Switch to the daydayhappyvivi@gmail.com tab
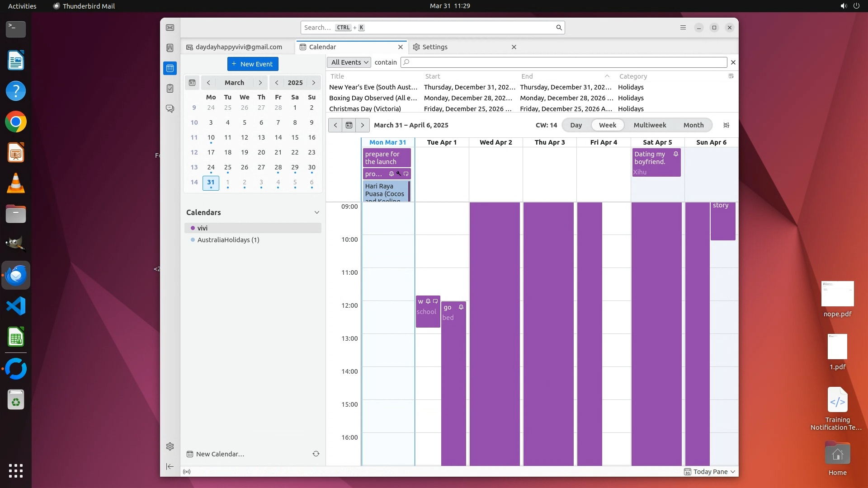The image size is (868, 488). click(238, 47)
